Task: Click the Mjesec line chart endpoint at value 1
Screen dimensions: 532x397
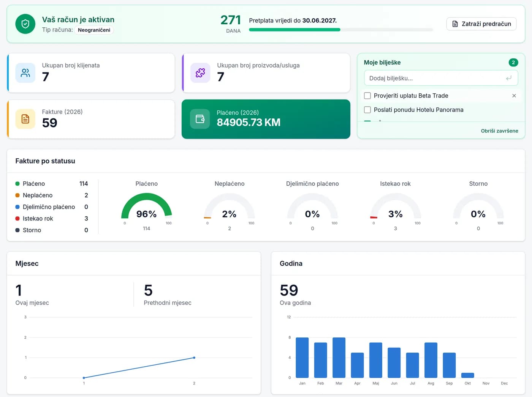Action: 194,358
